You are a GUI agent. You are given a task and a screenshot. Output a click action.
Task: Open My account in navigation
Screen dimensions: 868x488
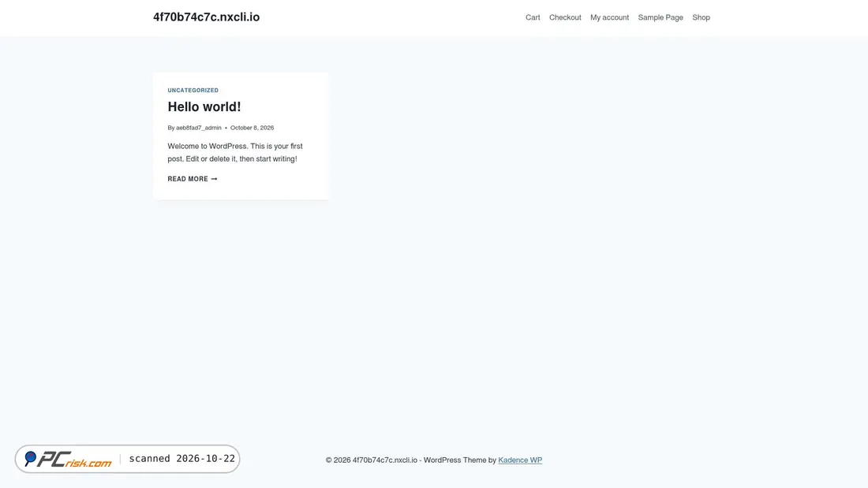pos(609,17)
